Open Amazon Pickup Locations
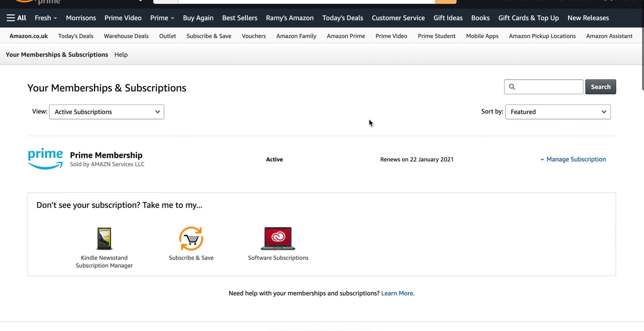 [x=542, y=36]
